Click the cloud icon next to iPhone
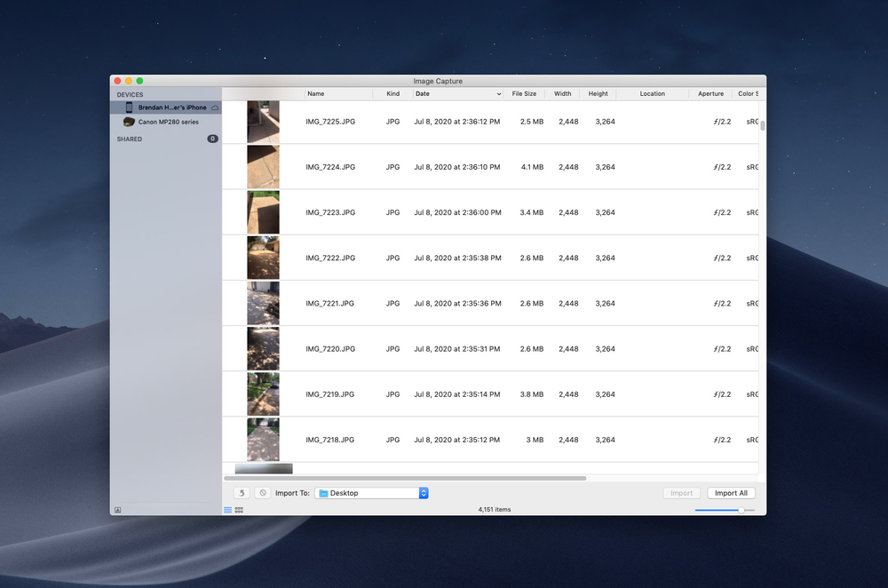 (215, 107)
